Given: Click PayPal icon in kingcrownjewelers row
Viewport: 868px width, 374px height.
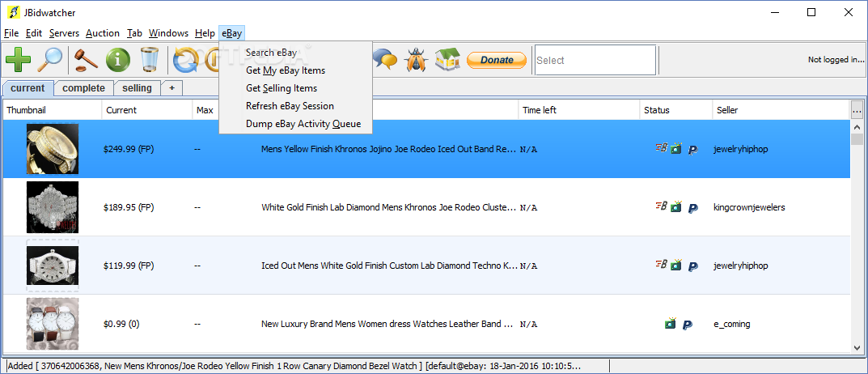Looking at the screenshot, I should click(692, 208).
